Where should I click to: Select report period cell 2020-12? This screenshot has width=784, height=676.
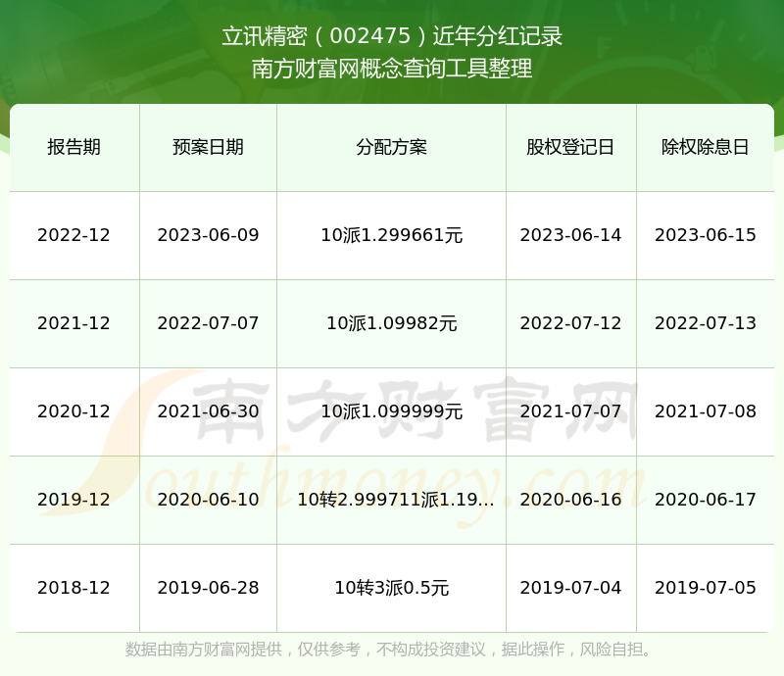pyautogui.click(x=74, y=411)
